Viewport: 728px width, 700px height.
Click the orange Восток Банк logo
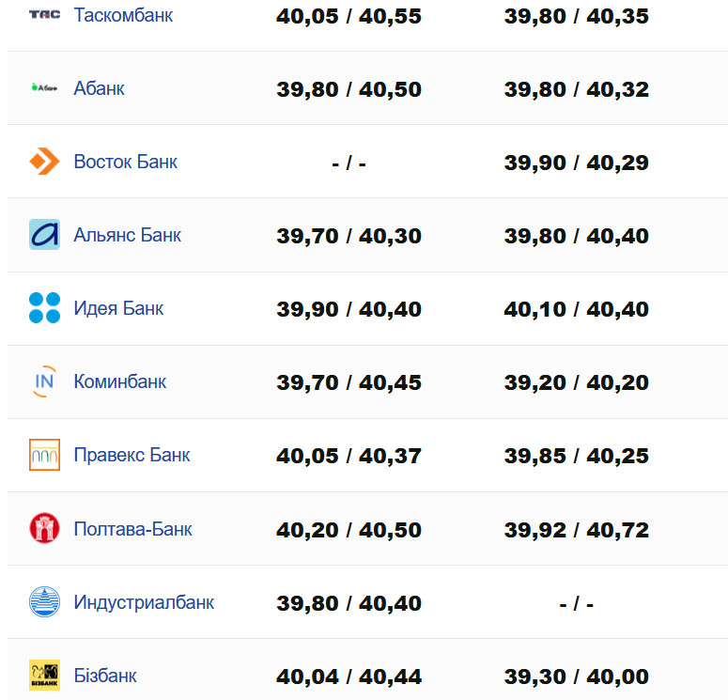tap(44, 162)
